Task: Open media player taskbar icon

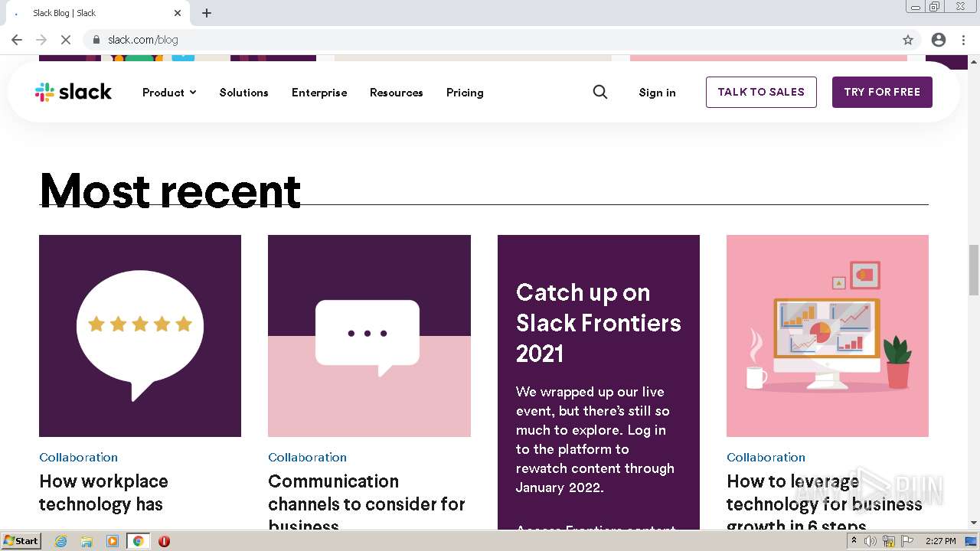Action: [x=113, y=541]
